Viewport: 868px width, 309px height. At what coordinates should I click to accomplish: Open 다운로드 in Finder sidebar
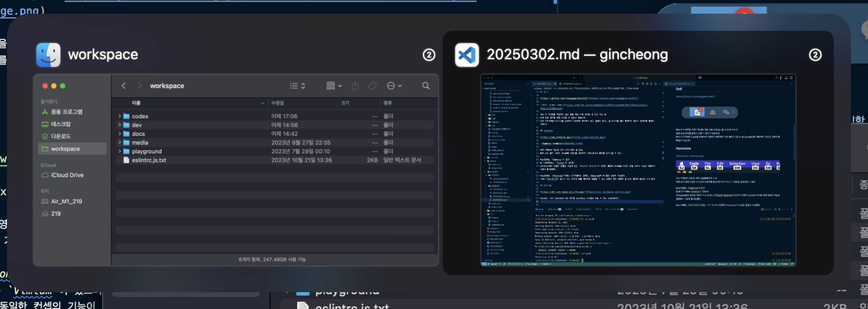coord(61,136)
